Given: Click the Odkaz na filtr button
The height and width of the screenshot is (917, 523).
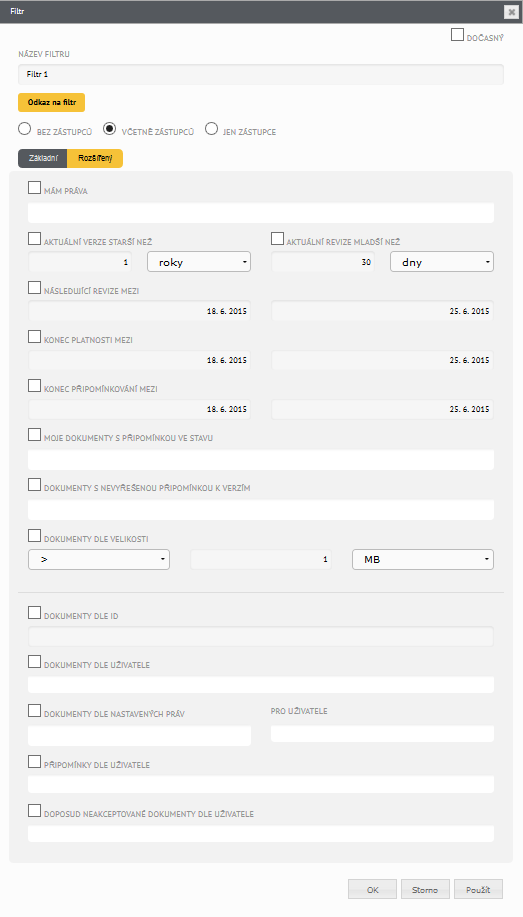Looking at the screenshot, I should click(51, 102).
